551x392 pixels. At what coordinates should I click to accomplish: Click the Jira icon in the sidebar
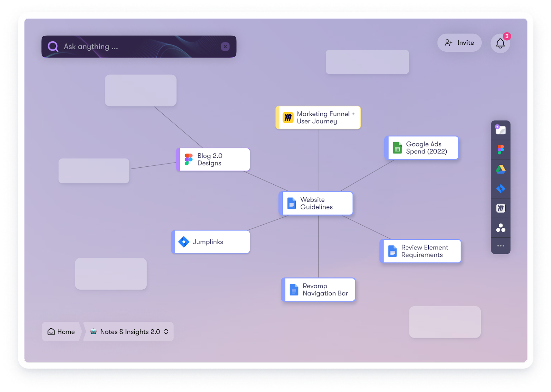501,188
